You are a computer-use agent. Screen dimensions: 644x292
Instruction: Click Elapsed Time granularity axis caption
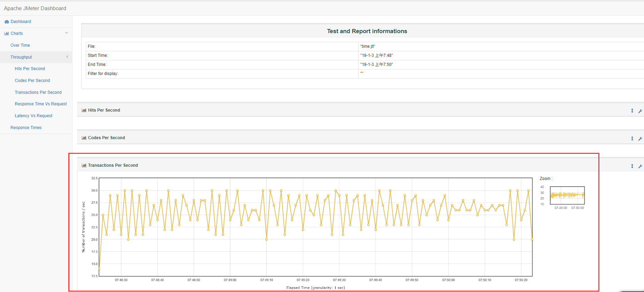pyautogui.click(x=316, y=288)
